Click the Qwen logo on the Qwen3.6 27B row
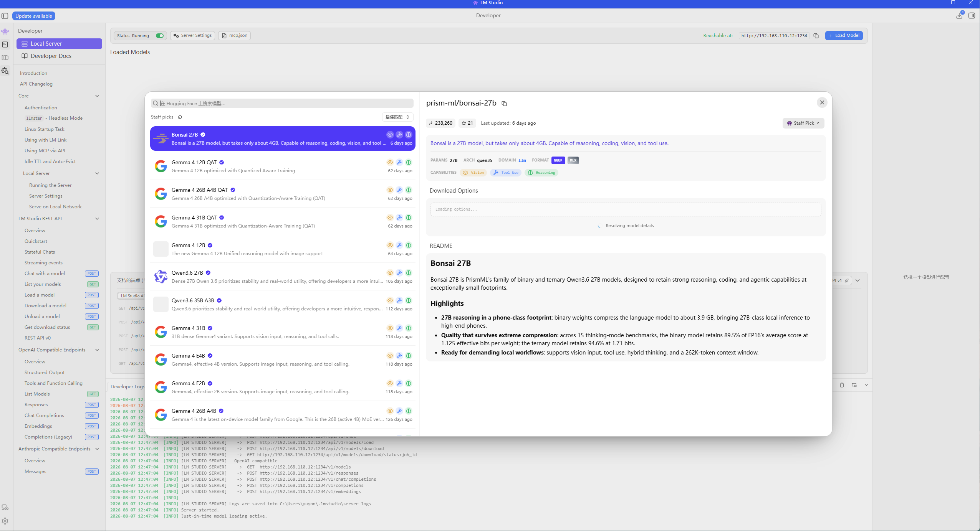This screenshot has width=980, height=531. 161,277
